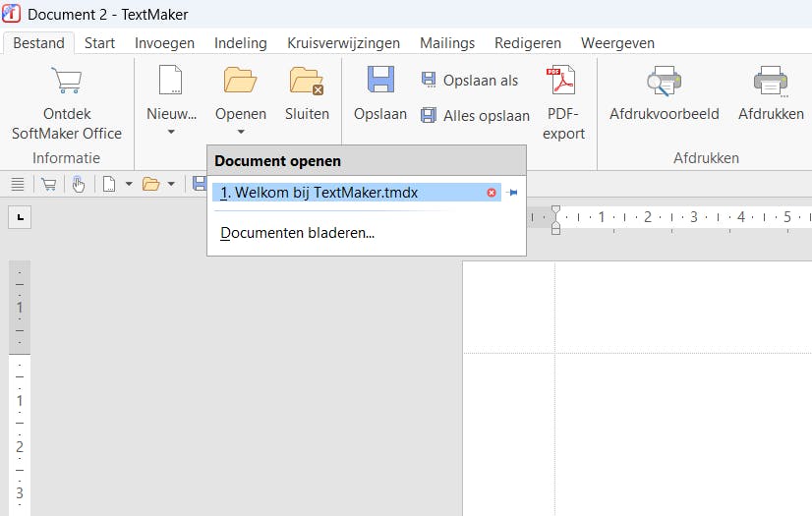This screenshot has width=812, height=516.
Task: Click the vertical ruler at mark 2
Action: 20,446
